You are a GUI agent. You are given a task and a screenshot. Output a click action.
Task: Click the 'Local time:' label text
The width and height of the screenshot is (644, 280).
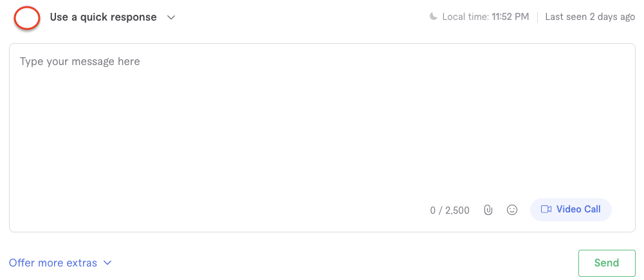tap(465, 17)
